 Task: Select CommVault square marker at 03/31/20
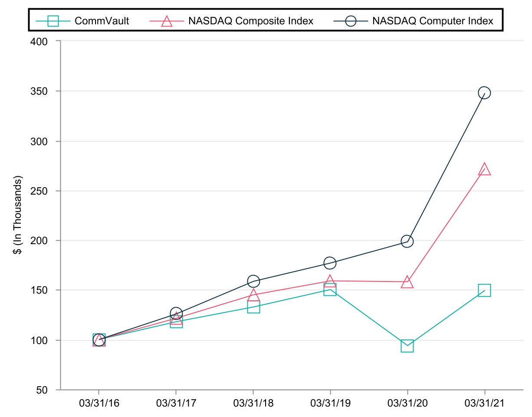407,346
